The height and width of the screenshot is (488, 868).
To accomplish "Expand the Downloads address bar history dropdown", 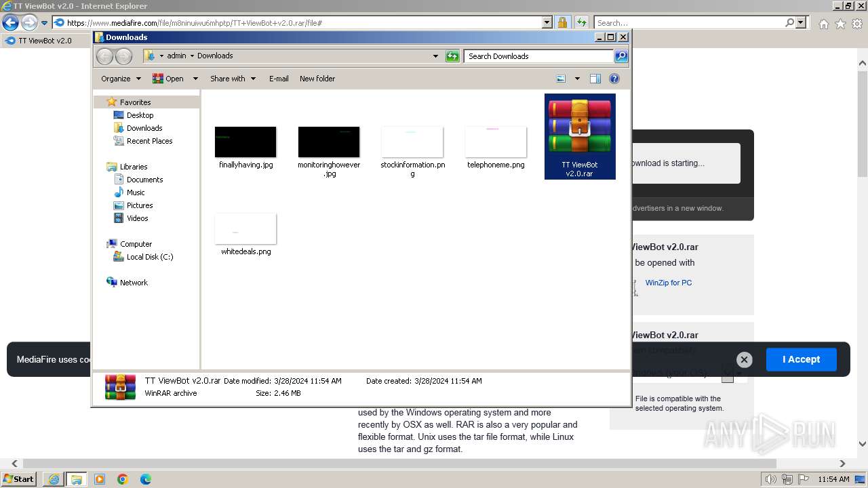I will 435,56.
